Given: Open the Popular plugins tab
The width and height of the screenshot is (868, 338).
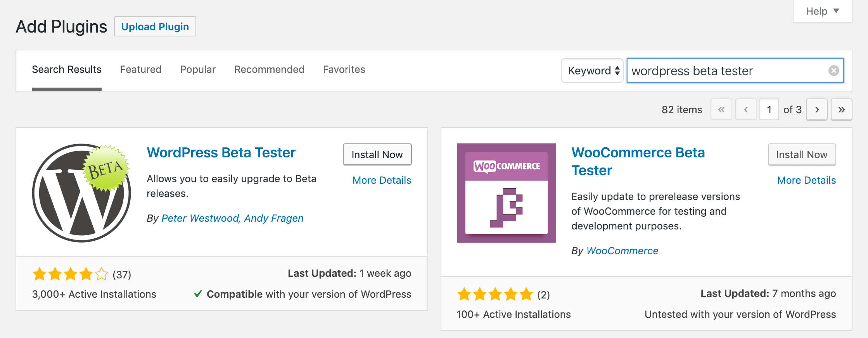Looking at the screenshot, I should pos(198,69).
